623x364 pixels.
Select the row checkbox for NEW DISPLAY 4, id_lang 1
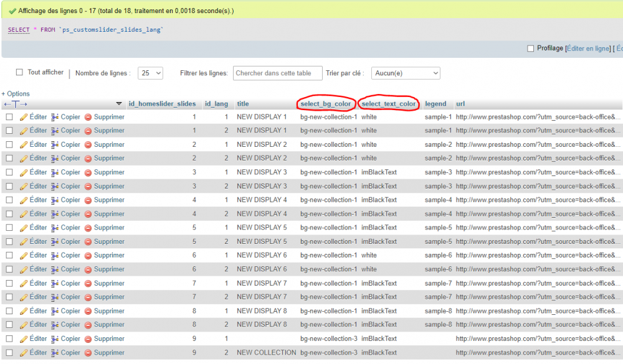pyautogui.click(x=9, y=200)
